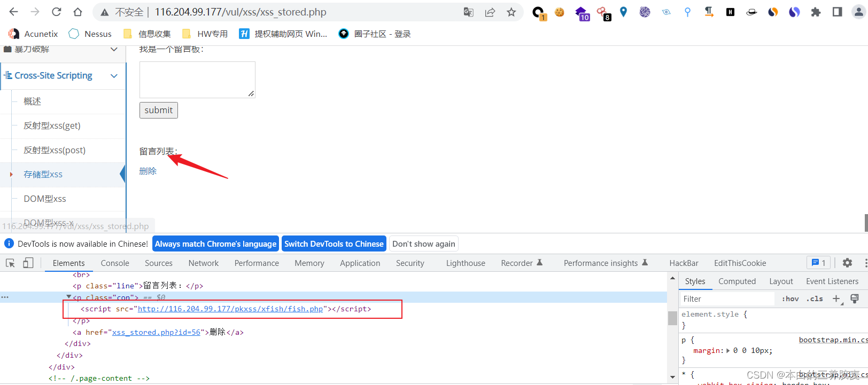
Task: Switch to the Layout pane
Action: 781,281
